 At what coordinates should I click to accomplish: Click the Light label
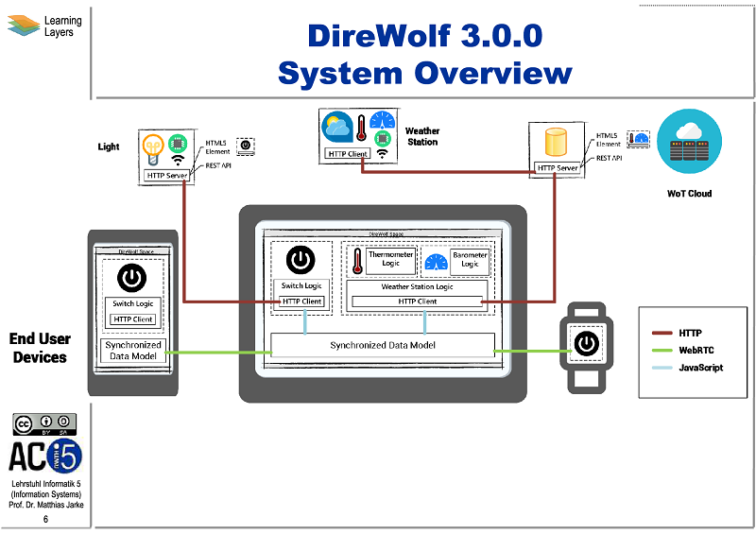pos(109,146)
